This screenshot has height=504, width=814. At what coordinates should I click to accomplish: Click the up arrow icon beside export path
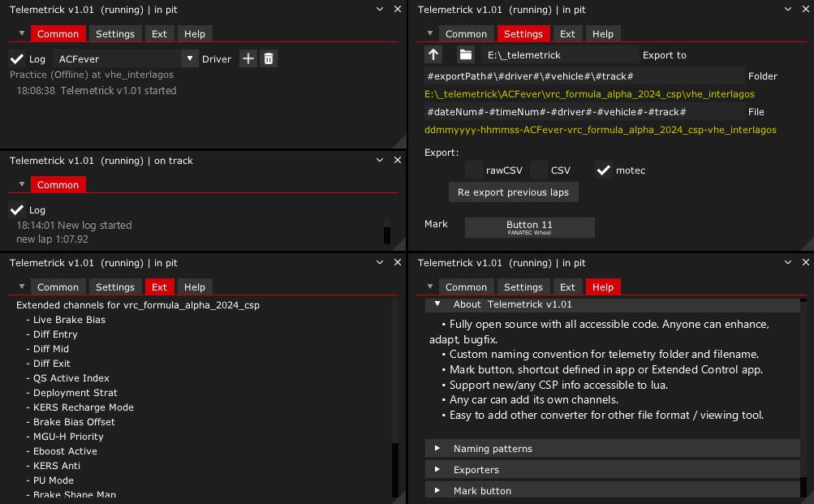[433, 54]
